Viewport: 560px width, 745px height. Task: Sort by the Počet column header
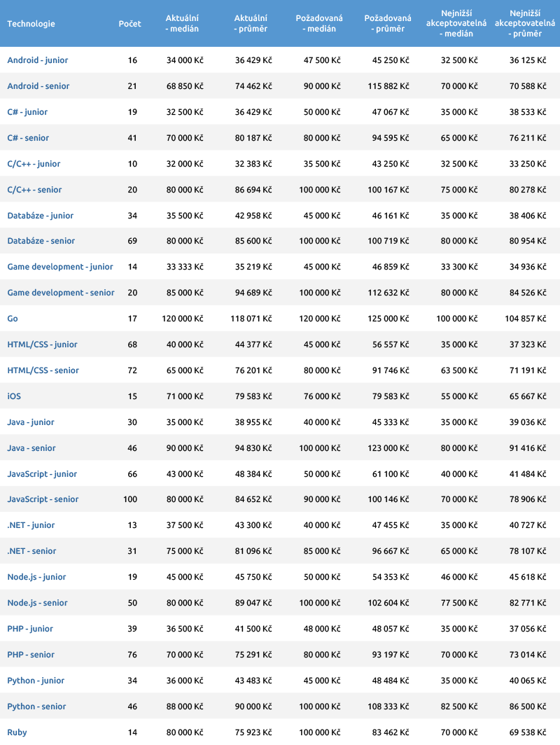tap(129, 24)
